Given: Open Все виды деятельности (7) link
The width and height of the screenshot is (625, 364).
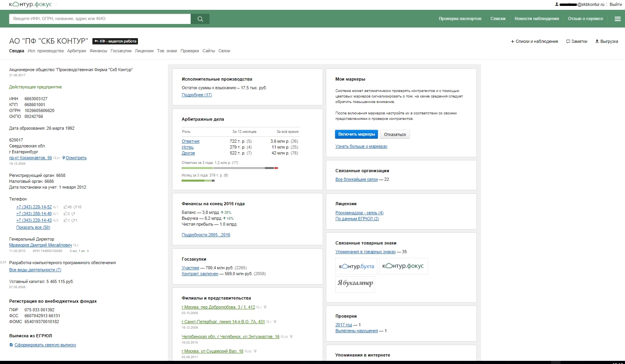Looking at the screenshot, I should pos(35,270).
